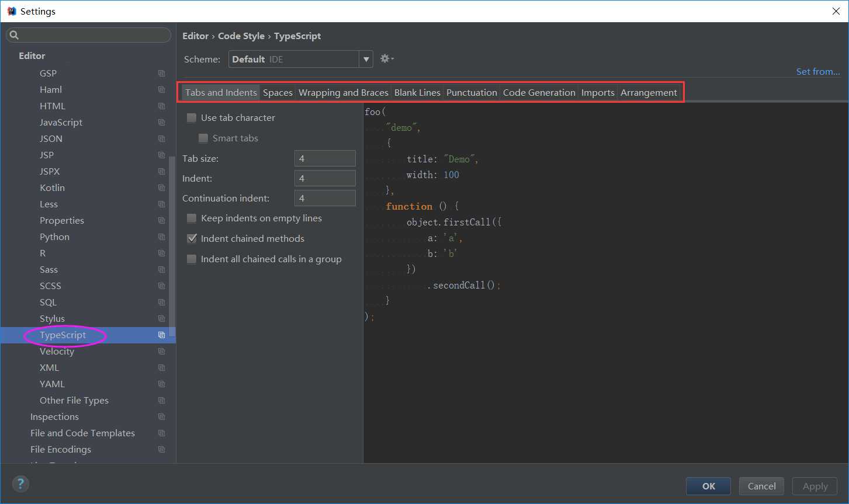Click the Continuation indent field

[x=325, y=198]
